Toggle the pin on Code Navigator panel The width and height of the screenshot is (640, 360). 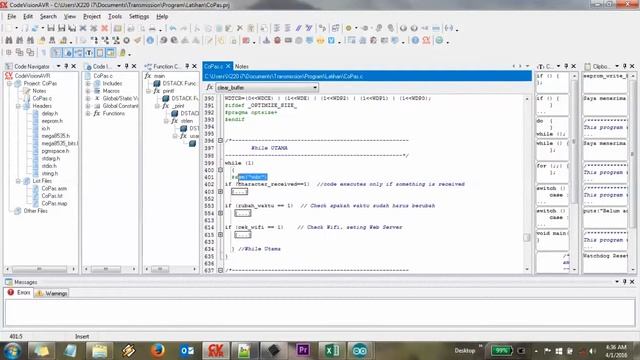(x=66, y=66)
